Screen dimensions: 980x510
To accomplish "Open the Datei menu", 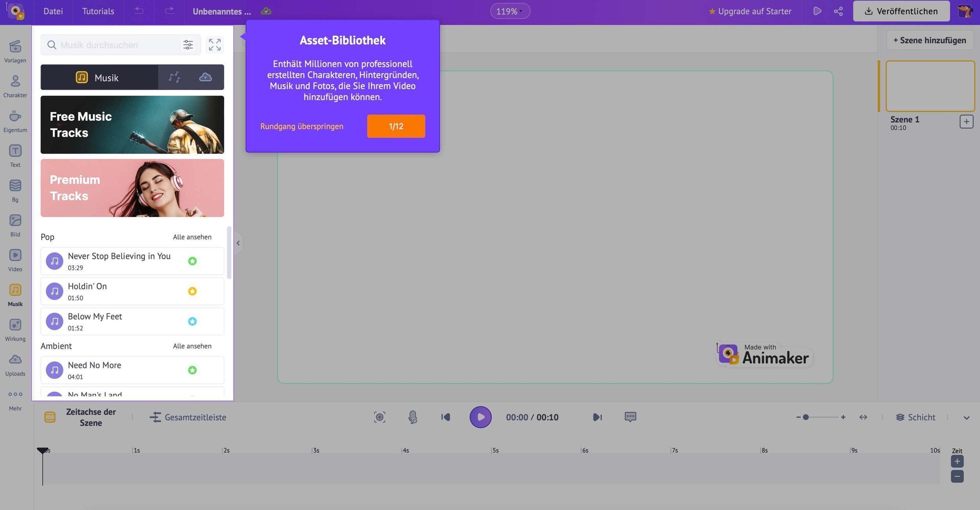I will pyautogui.click(x=53, y=11).
